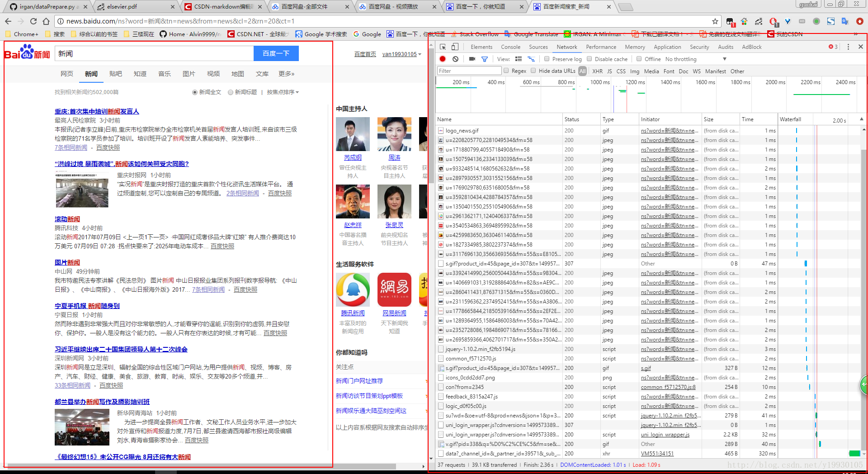Viewport: 868px width, 474px height.
Task: Open the 重庆:首次集中培训新闻发言人 headline
Action: (x=97, y=112)
